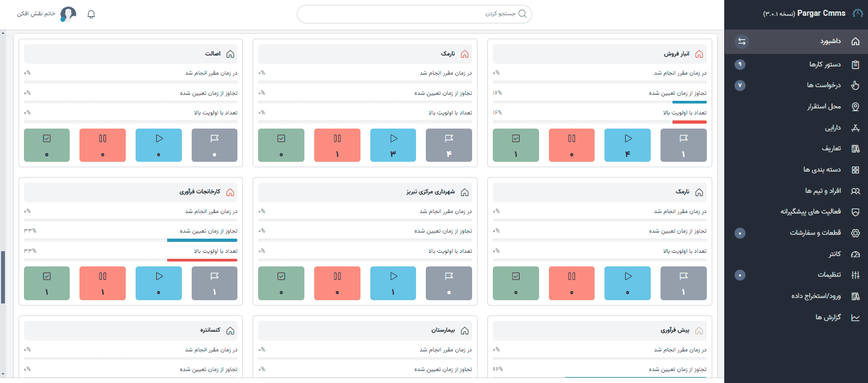Click the فعالیت های پیشگیرانه shield icon

855,212
